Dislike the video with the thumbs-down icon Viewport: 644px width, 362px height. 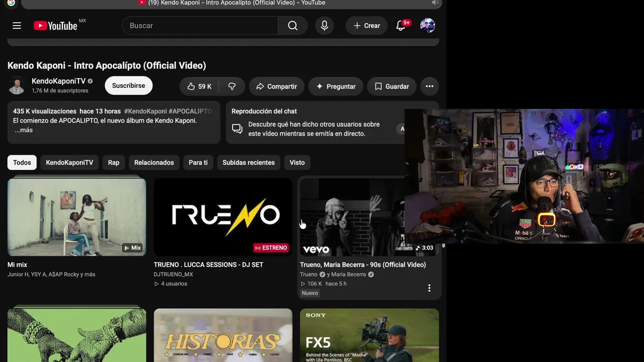(232, 86)
